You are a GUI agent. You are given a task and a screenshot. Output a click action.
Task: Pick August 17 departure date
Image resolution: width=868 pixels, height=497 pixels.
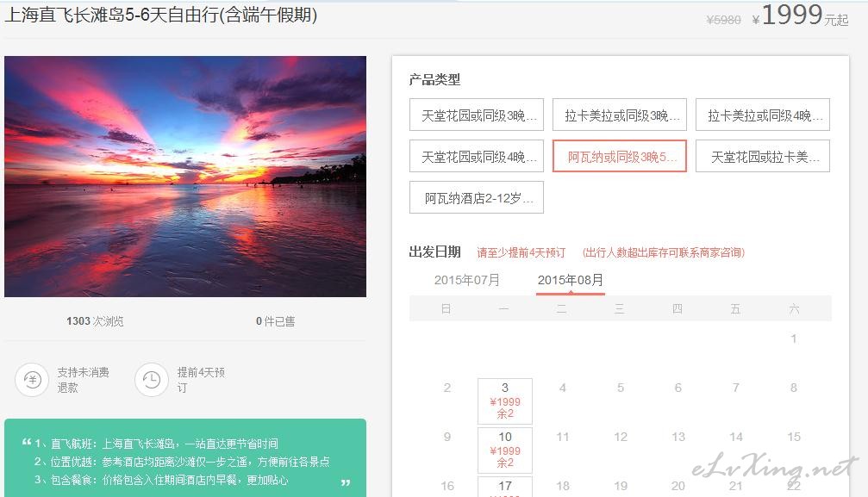[505, 487]
